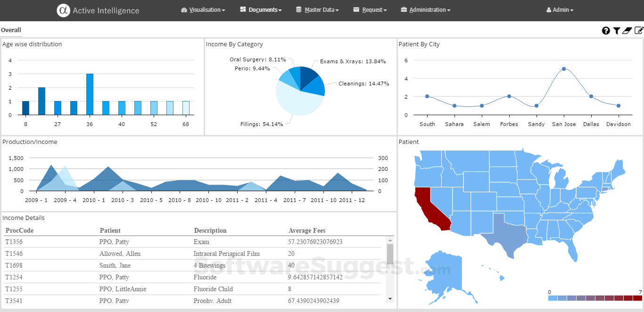Open the edit dashboard pencil icon
This screenshot has width=644, height=312.
[x=638, y=30]
